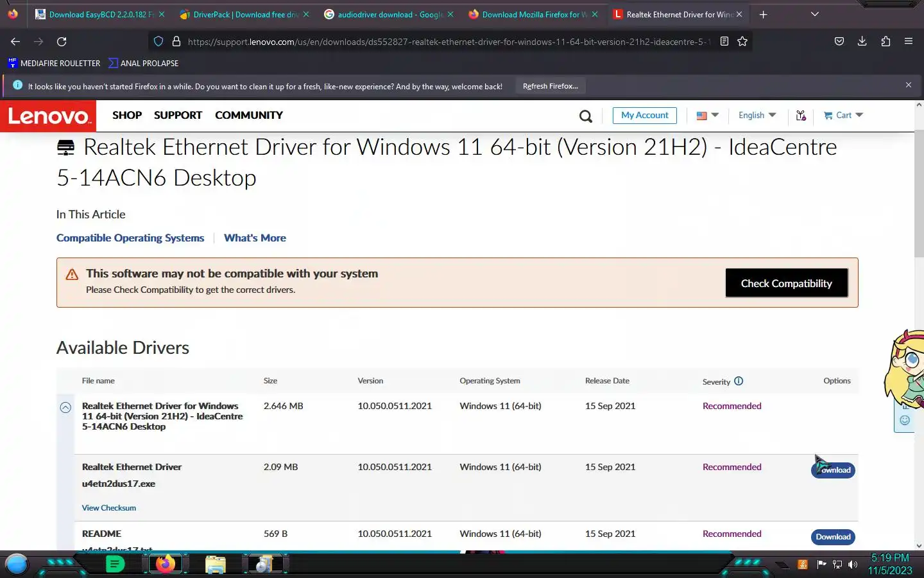Open the List all tabs dropdown
The height and width of the screenshot is (578, 924).
(x=815, y=14)
